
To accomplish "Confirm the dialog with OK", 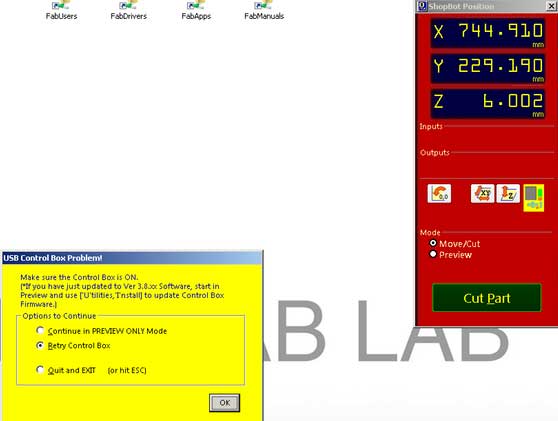I will point(225,402).
